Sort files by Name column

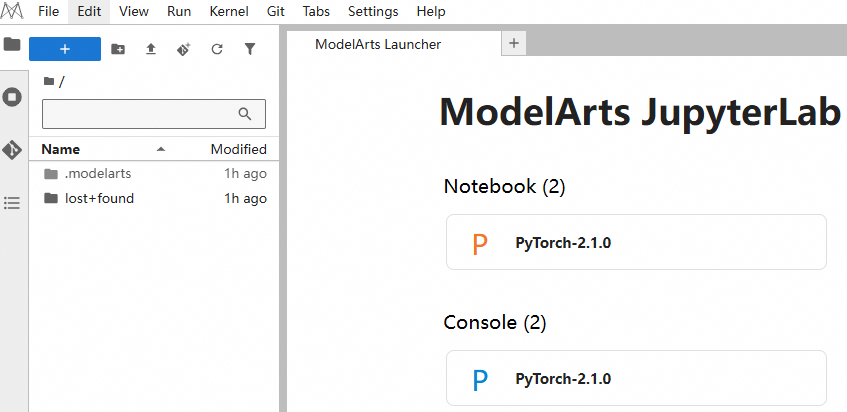[60, 149]
